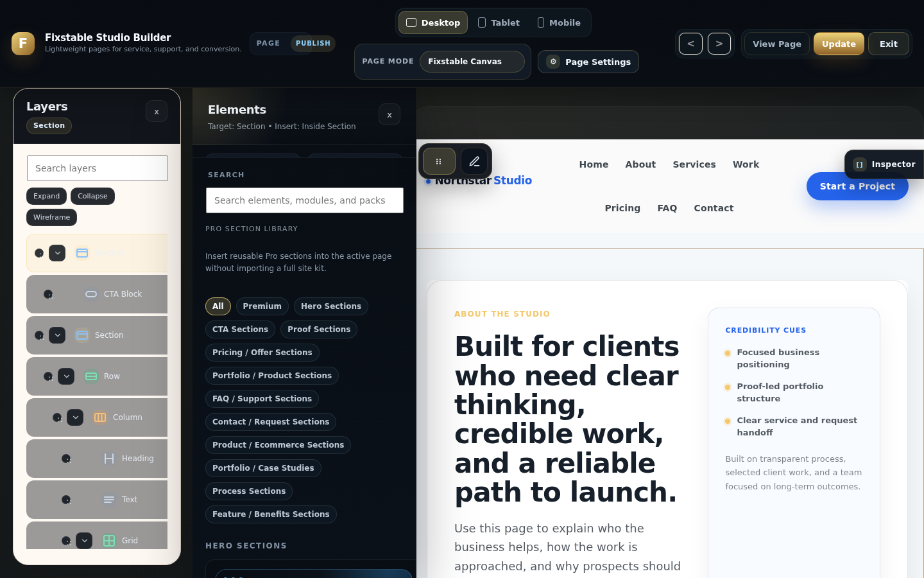924x578 pixels.
Task: Click the Mobile device icon
Action: pos(541,22)
